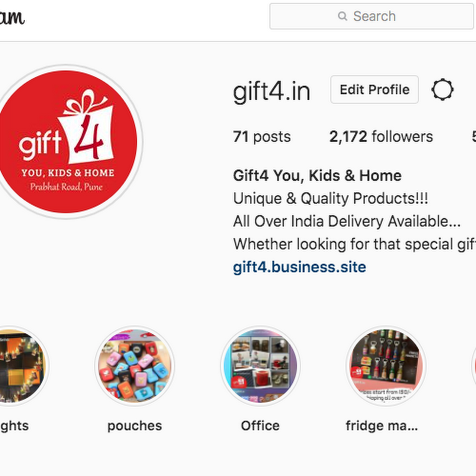Image resolution: width=476 pixels, height=476 pixels.
Task: Click the pouches highlight label
Action: coord(135,425)
